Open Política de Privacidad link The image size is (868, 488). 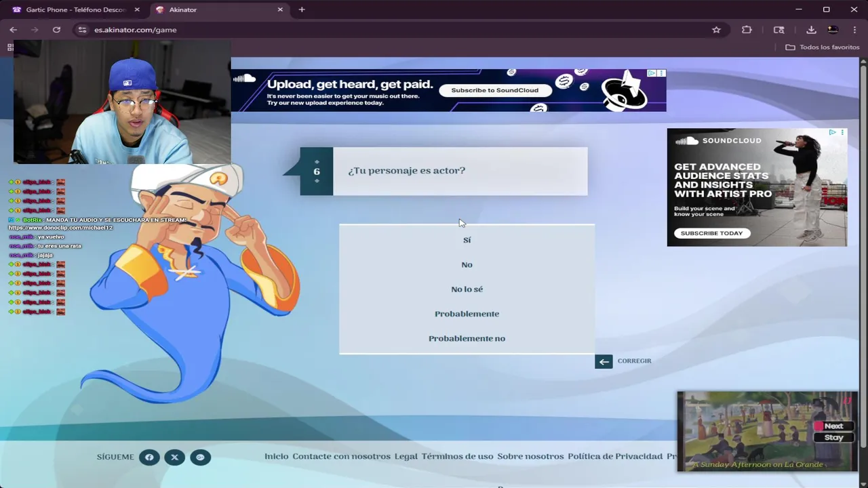click(x=615, y=456)
